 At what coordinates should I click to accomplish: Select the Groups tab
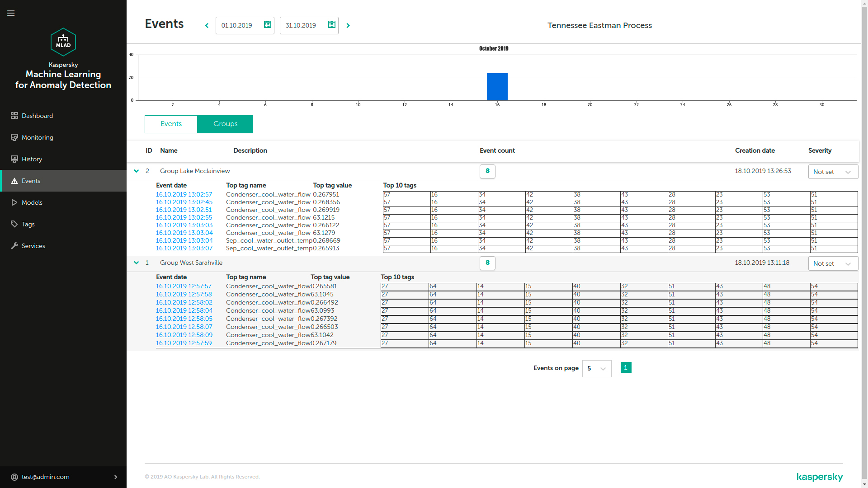225,124
